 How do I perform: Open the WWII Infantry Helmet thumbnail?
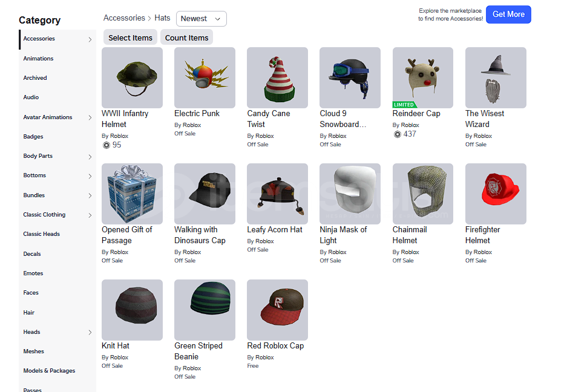(132, 78)
